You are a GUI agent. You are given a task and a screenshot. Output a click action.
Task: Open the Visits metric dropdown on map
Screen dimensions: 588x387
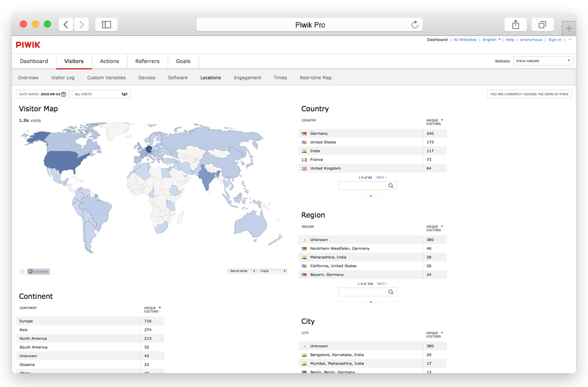point(272,271)
